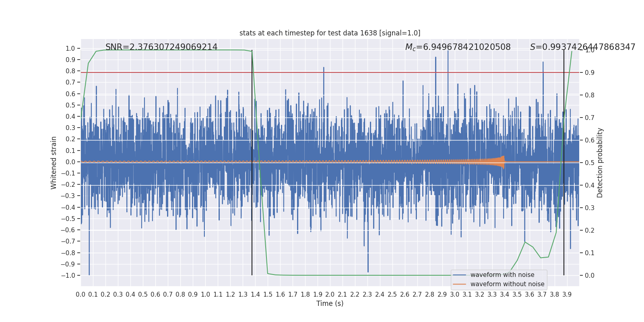
Task: Click the S=0.9937 score annotation
Action: click(582, 47)
